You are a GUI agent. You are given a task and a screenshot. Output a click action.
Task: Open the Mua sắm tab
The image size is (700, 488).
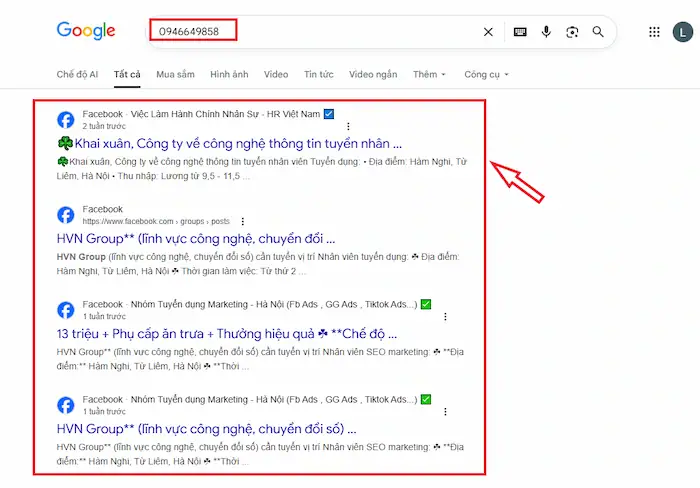tap(175, 74)
